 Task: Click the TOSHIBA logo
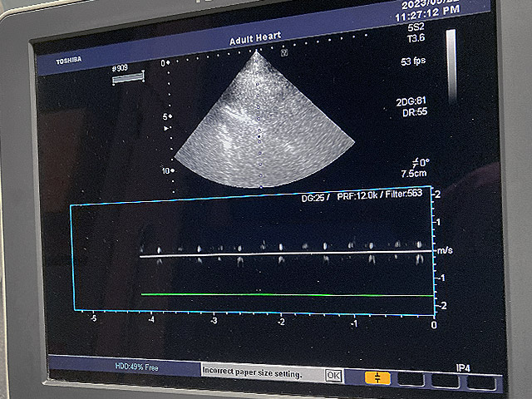[69, 61]
